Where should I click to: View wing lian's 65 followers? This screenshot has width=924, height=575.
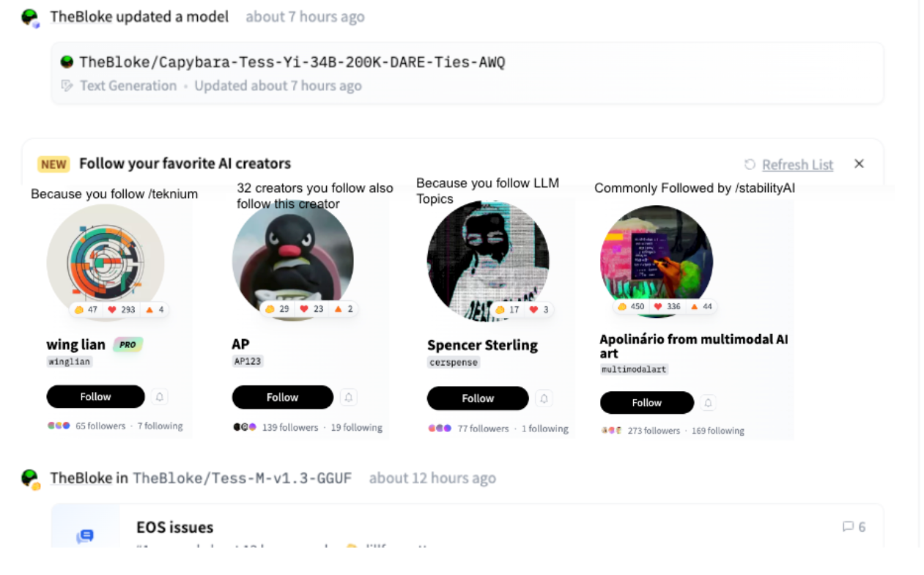click(100, 426)
